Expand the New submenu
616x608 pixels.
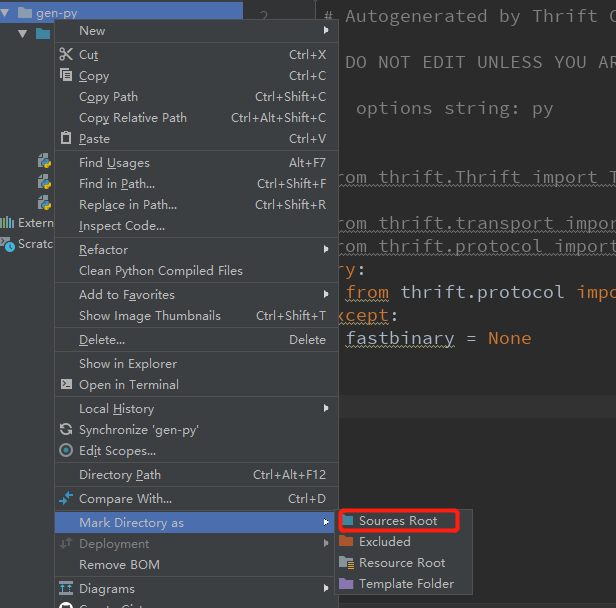[x=326, y=30]
